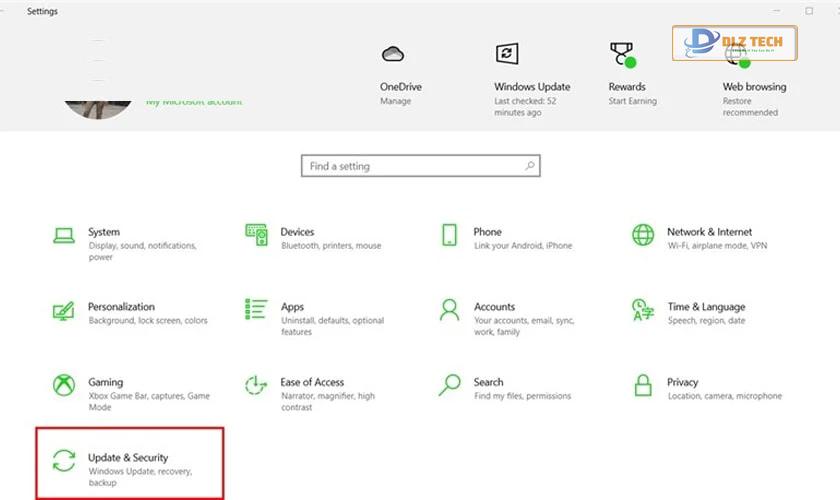This screenshot has height=500, width=840.
Task: Open Personalization settings label
Action: click(121, 307)
